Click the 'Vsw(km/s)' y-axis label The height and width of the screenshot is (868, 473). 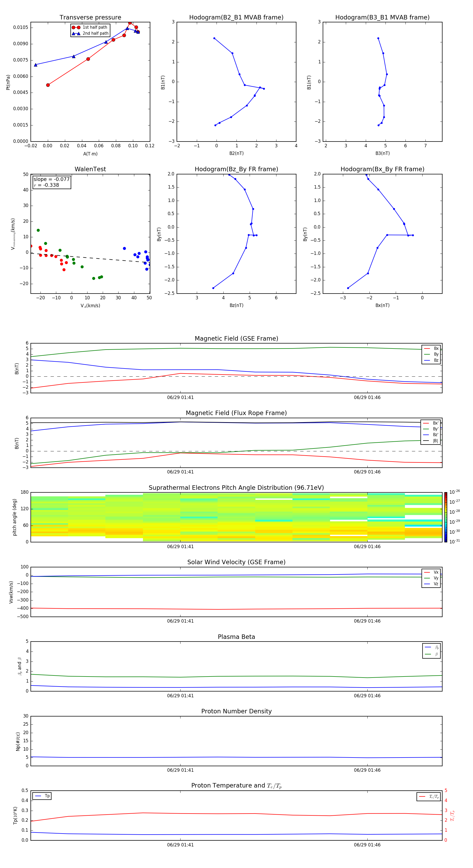point(11,592)
